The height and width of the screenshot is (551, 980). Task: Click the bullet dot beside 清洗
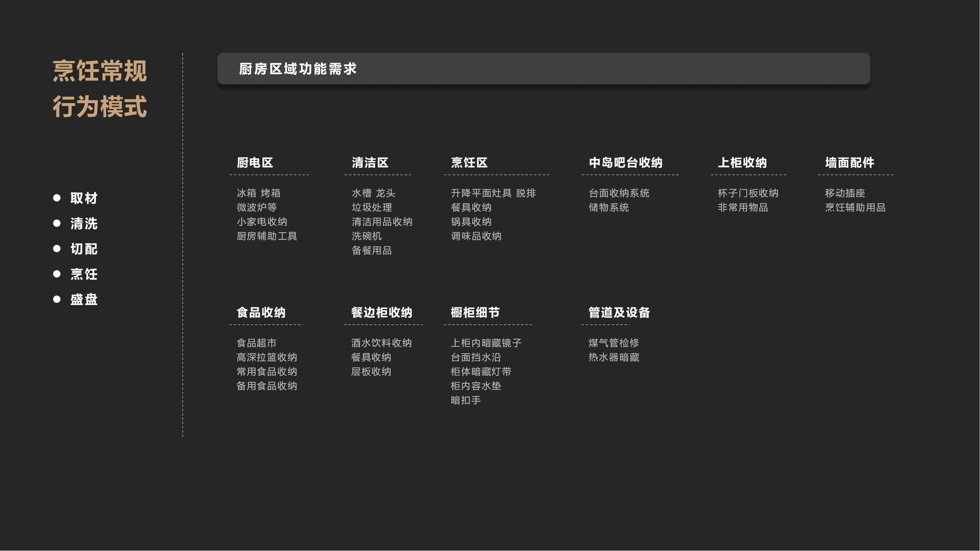pos(57,223)
